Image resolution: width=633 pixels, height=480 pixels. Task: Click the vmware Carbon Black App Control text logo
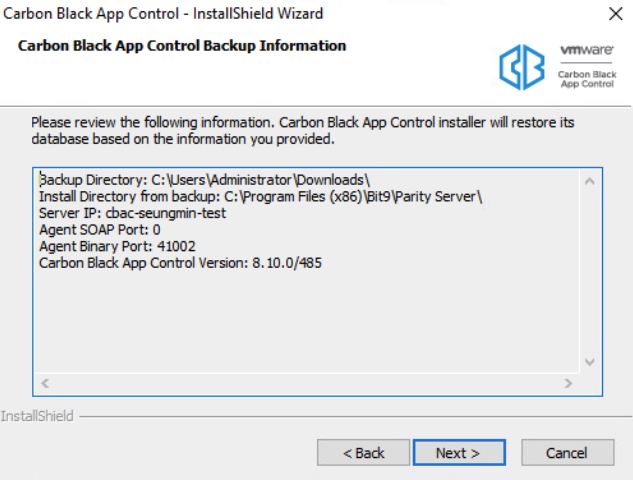(x=587, y=66)
